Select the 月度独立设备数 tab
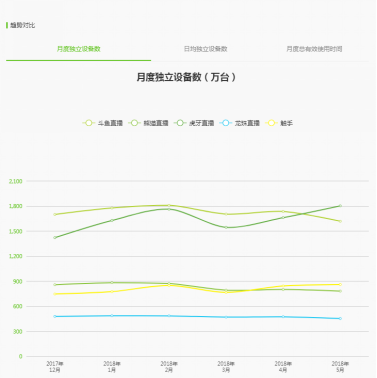The width and height of the screenshot is (377, 378). [x=79, y=49]
